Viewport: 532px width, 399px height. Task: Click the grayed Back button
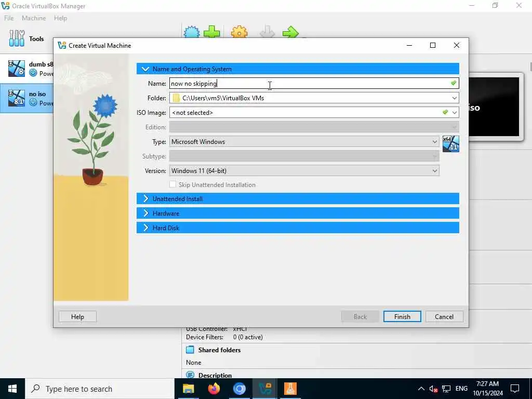360,316
